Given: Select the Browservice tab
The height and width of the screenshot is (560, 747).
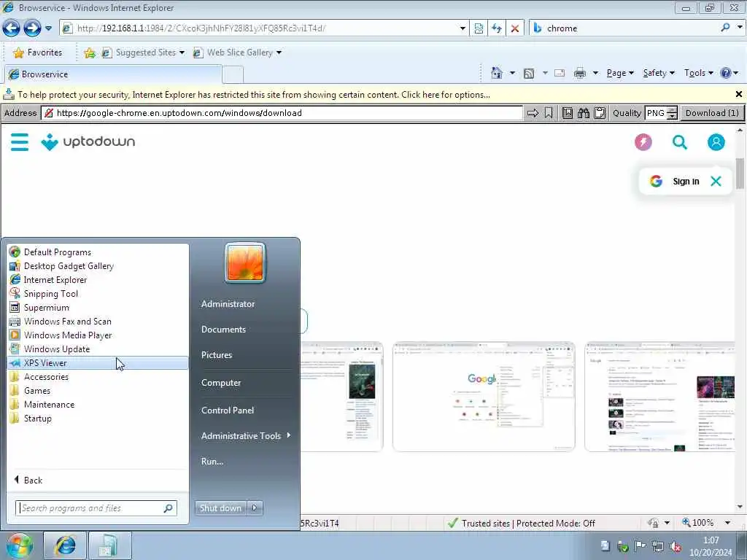Looking at the screenshot, I should [113, 74].
